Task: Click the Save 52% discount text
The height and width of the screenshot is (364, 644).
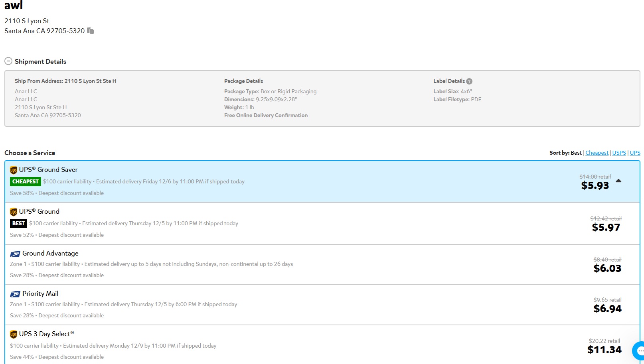Action: point(22,235)
